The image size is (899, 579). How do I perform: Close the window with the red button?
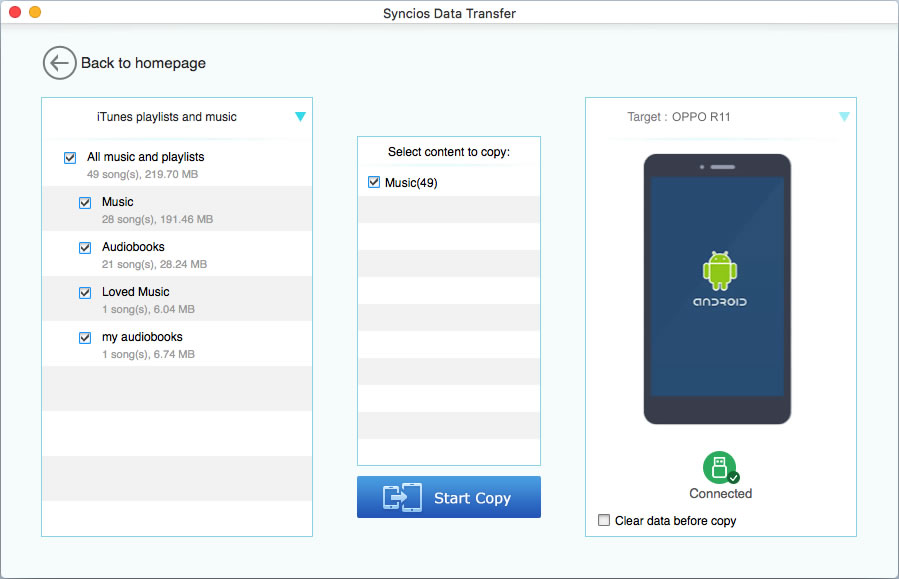15,12
